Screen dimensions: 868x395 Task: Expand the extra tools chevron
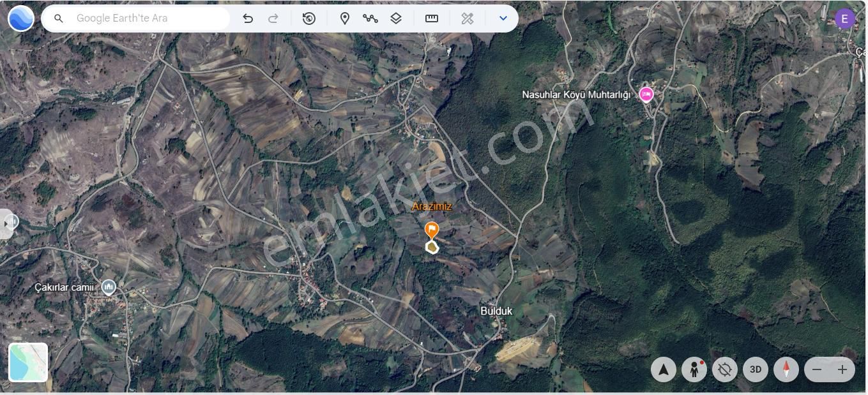(x=503, y=18)
